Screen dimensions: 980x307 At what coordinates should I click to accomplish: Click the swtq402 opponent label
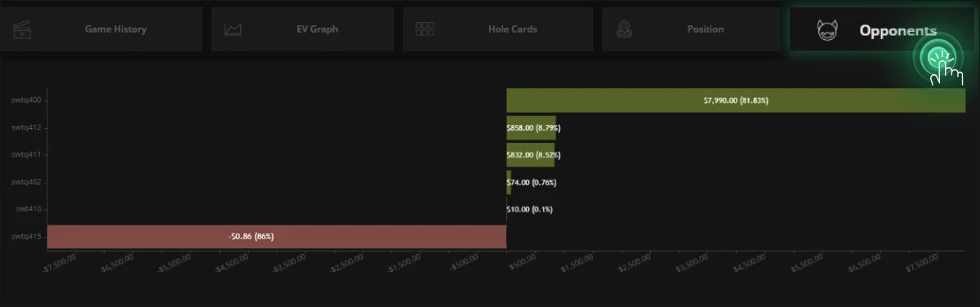(x=27, y=182)
